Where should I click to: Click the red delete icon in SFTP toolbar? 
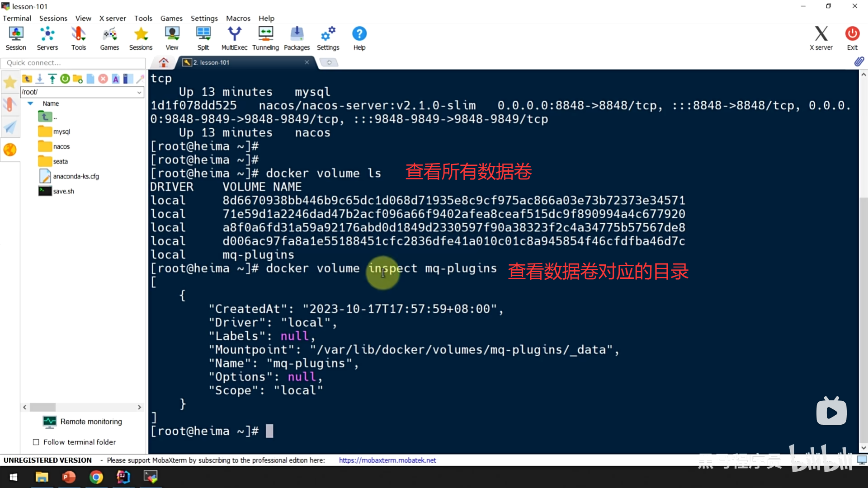(x=103, y=79)
